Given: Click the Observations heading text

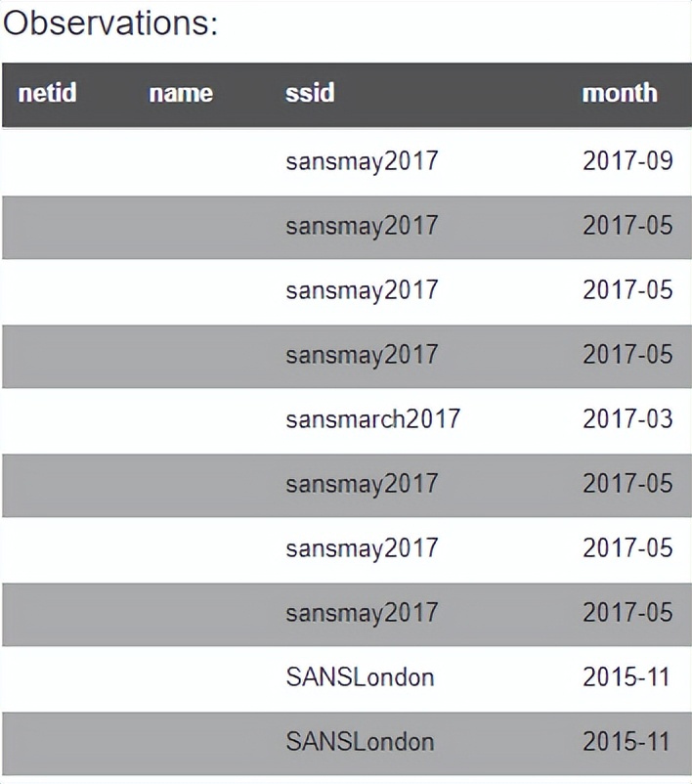Looking at the screenshot, I should [x=109, y=23].
